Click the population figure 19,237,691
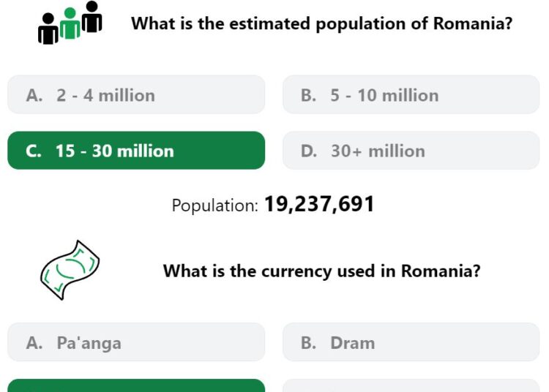 click(319, 204)
